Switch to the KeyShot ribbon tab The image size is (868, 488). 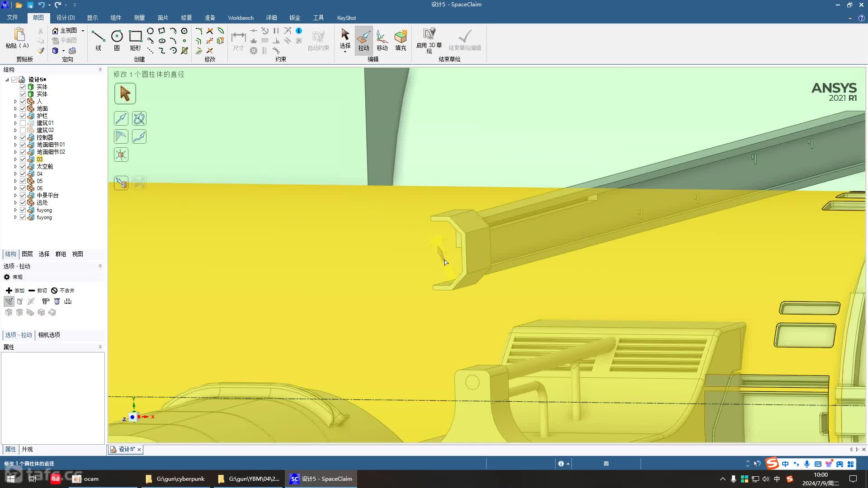click(x=346, y=18)
